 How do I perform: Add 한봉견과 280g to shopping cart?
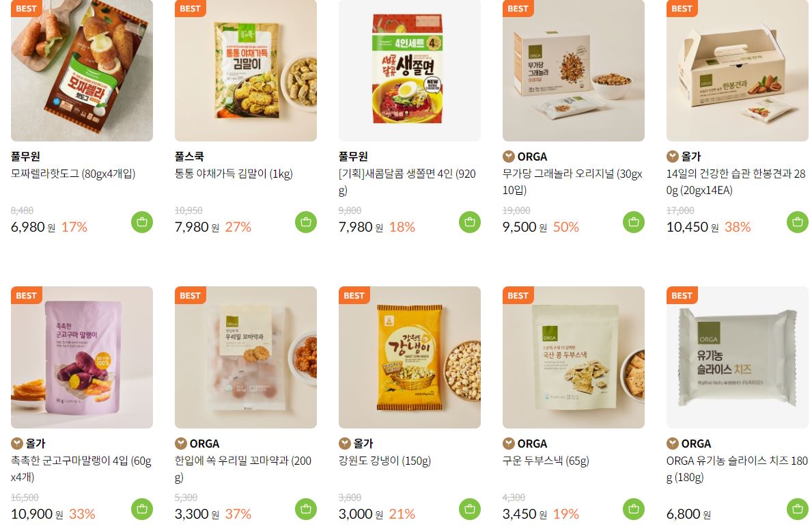pos(798,222)
